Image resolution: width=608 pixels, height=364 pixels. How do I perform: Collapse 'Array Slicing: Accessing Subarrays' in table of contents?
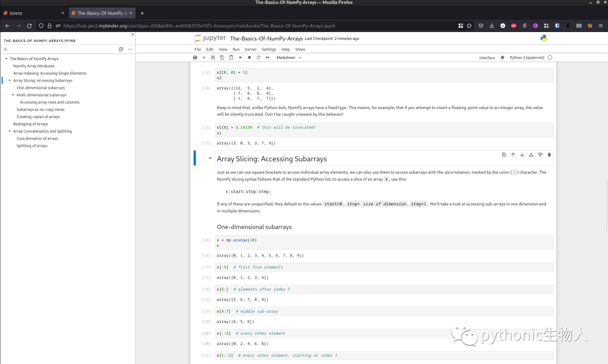[x=10, y=80]
